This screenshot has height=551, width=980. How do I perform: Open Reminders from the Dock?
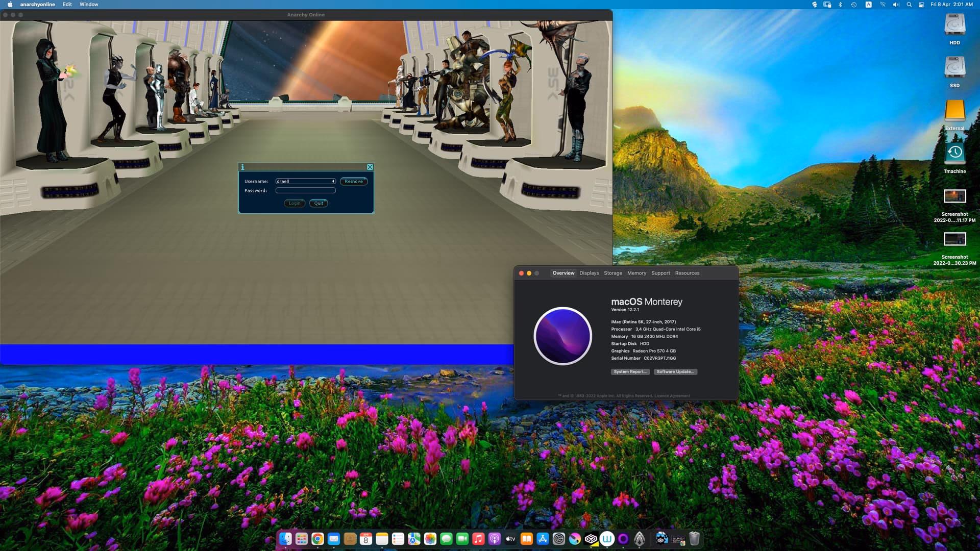[398, 539]
